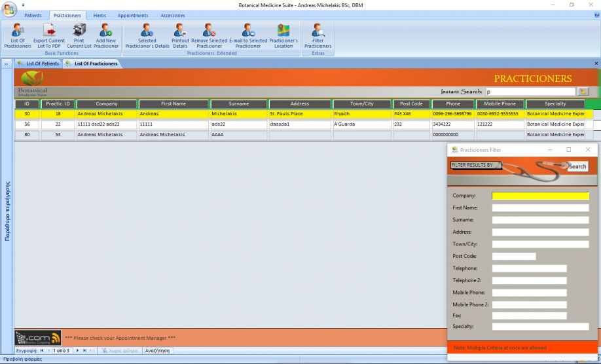The height and width of the screenshot is (364, 601).
Task: Remove Selected Practicioner
Action: click(209, 35)
